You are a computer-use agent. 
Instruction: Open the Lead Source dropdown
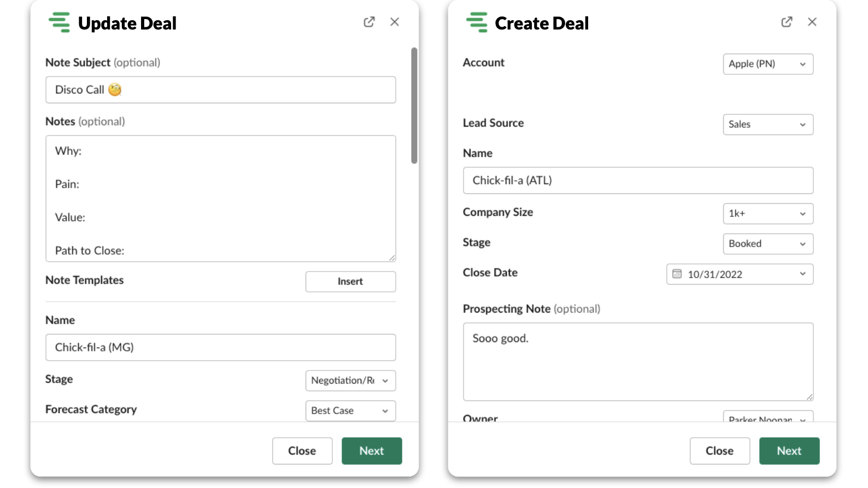point(767,124)
